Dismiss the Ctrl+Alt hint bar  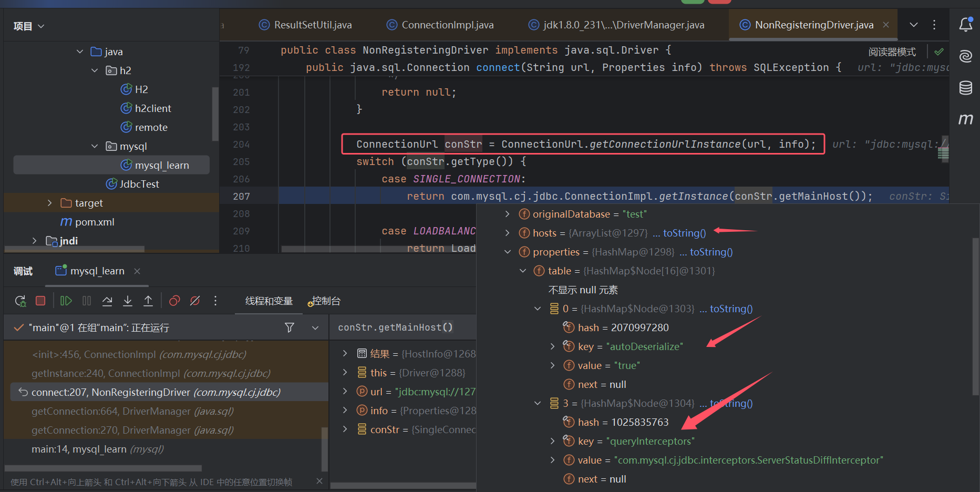[x=319, y=481]
